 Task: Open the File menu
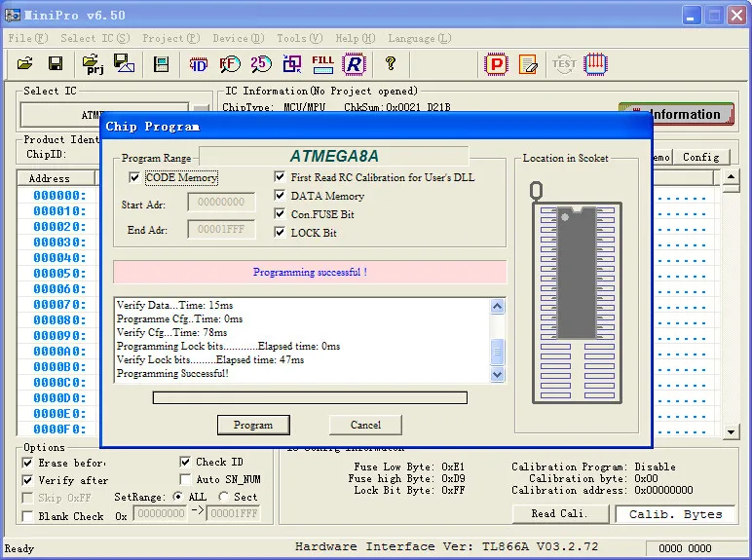coord(28,38)
